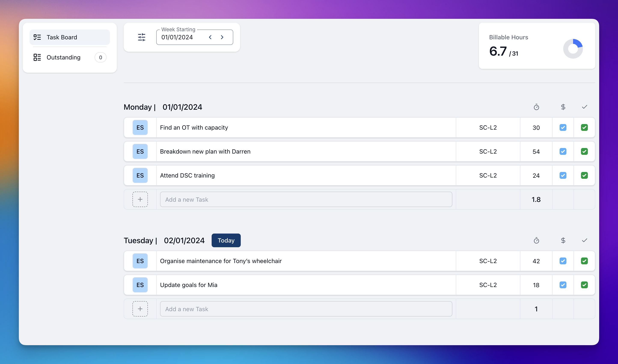The height and width of the screenshot is (364, 618).
Task: Click the ES avatar on Update goals for Mia
Action: (x=140, y=285)
